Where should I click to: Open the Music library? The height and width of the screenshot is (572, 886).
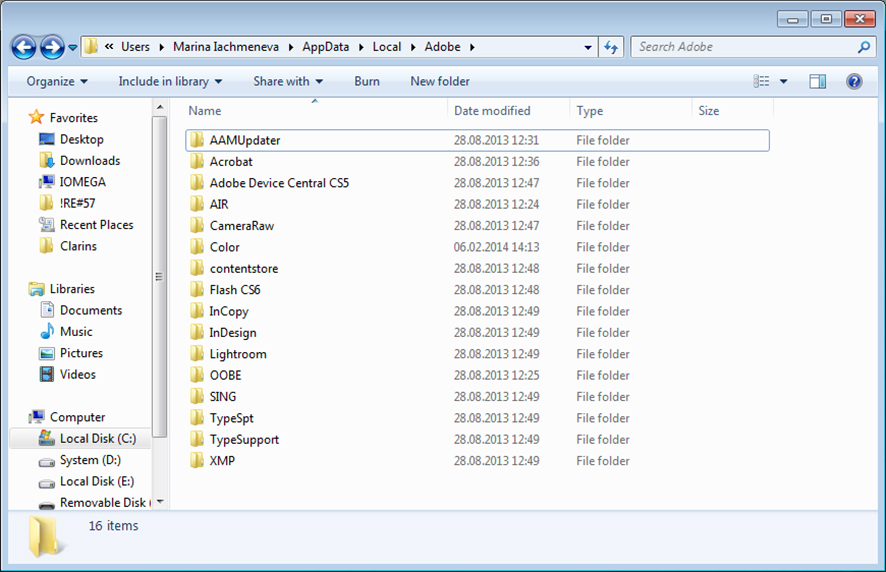(76, 331)
